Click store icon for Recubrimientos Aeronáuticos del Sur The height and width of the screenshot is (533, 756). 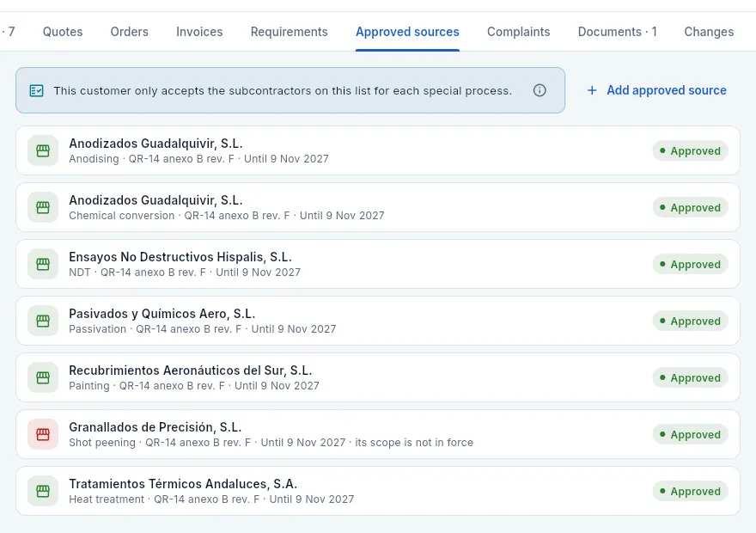(x=43, y=377)
